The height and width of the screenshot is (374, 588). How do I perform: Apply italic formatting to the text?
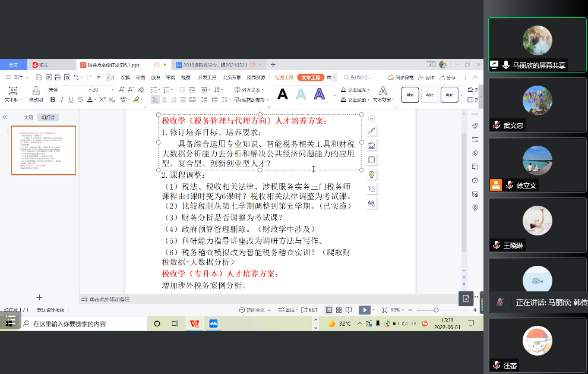tap(62, 100)
